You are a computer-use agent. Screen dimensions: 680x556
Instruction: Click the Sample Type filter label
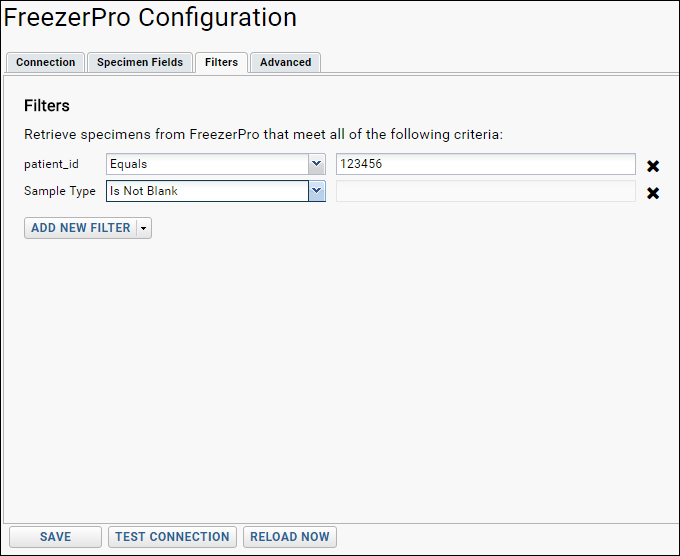(x=60, y=191)
